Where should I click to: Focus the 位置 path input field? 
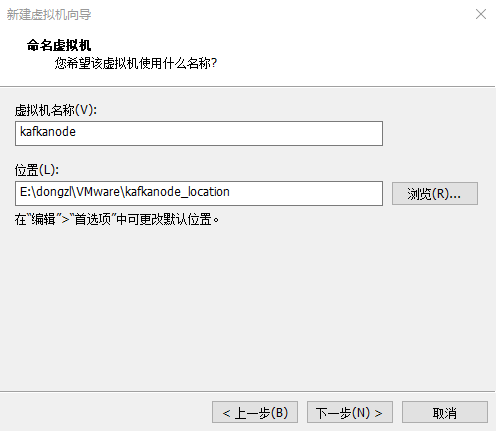pyautogui.click(x=199, y=193)
